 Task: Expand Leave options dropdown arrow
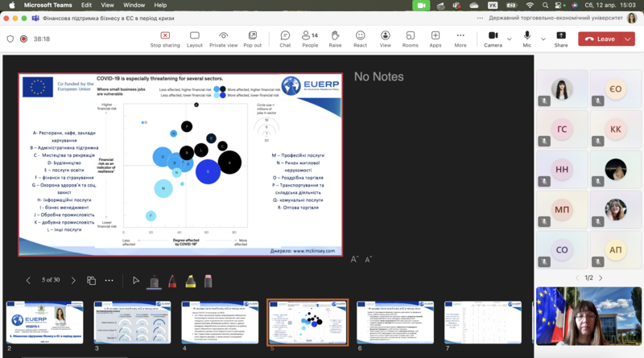point(628,39)
